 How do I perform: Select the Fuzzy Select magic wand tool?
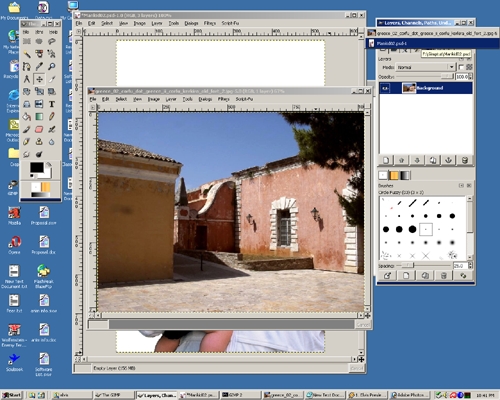[x=27, y=54]
